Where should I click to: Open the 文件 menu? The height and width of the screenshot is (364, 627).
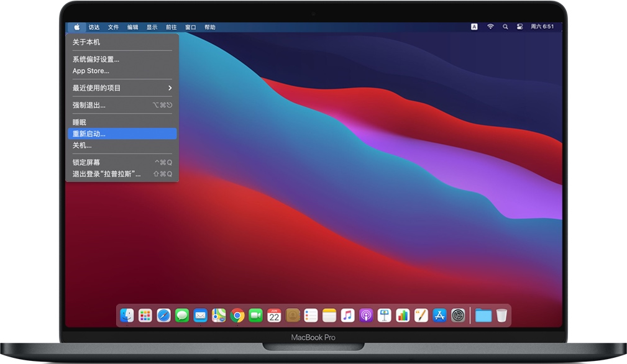(113, 27)
